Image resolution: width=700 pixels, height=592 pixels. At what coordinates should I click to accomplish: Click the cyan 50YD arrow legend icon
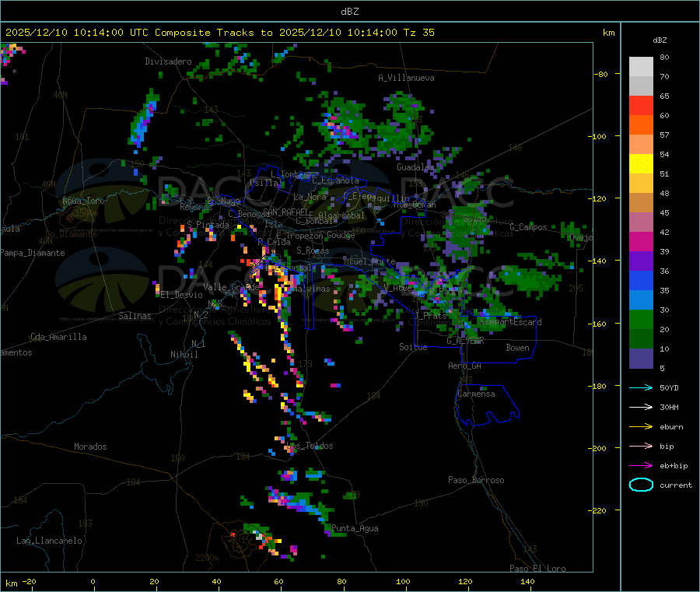641,387
